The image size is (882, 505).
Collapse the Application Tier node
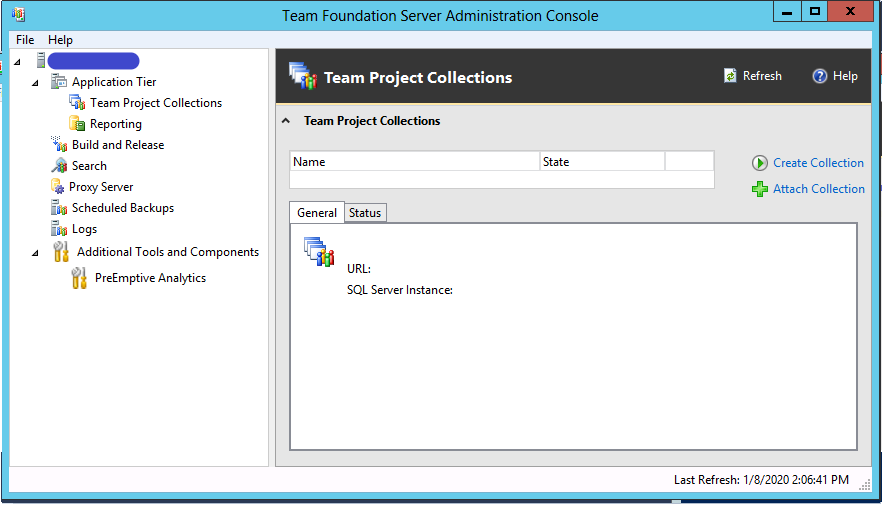click(x=35, y=83)
